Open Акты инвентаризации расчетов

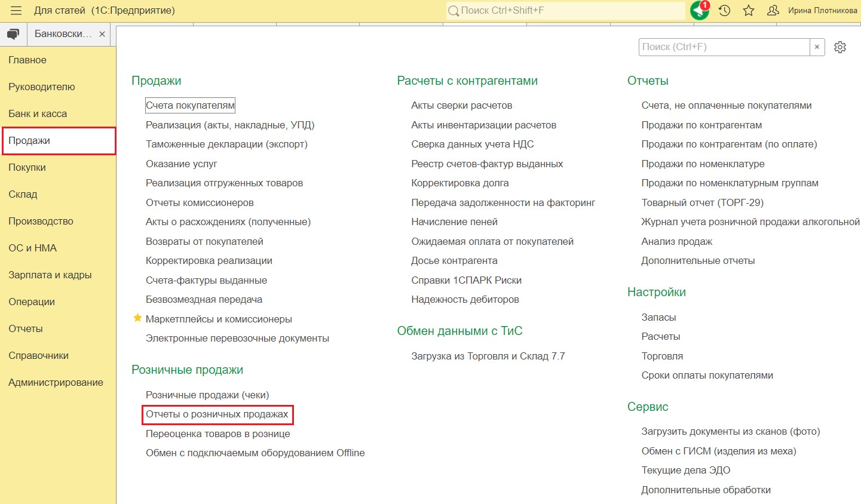coord(483,125)
